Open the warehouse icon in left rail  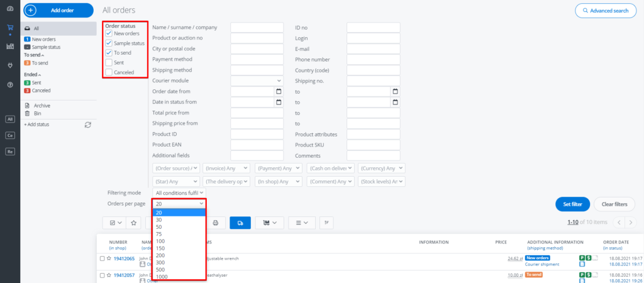(10, 47)
